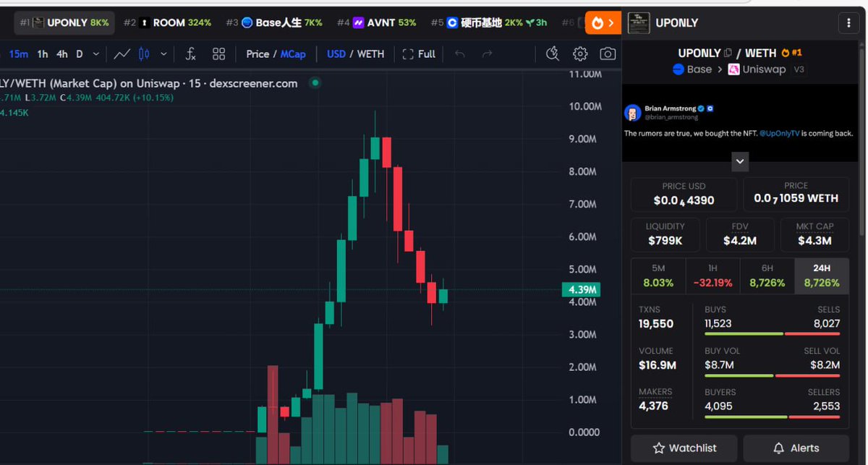Click the Uniswap unicorn logo icon
Viewport: 868px width, 465px height.
[733, 69]
